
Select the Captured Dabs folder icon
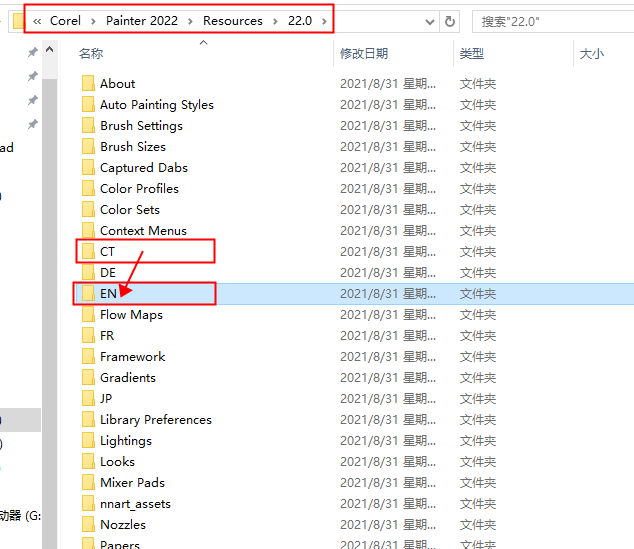click(88, 167)
